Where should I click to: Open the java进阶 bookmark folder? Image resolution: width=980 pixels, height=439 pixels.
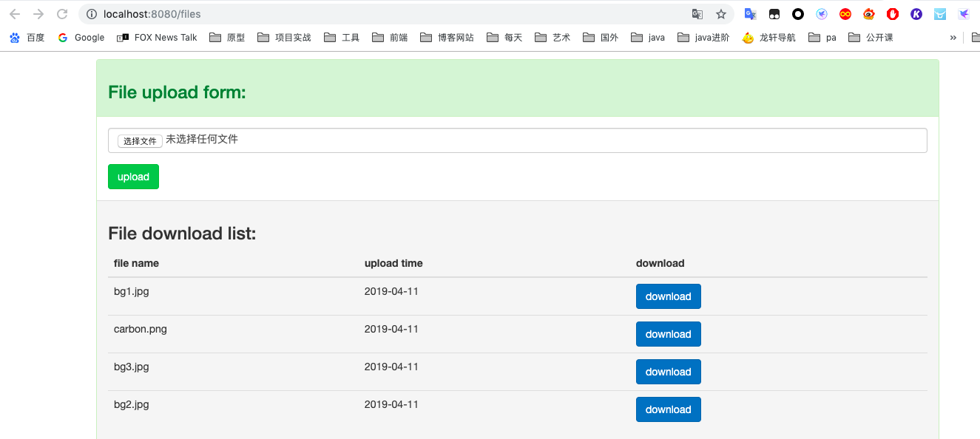(703, 38)
